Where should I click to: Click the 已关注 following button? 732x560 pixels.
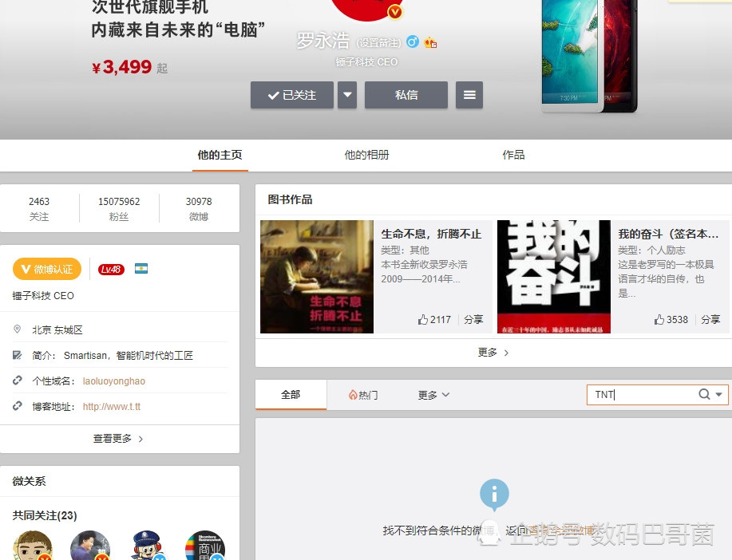[x=292, y=95]
